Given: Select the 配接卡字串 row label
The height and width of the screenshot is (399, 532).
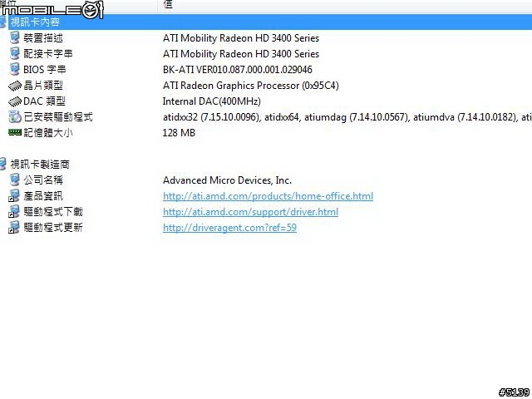Looking at the screenshot, I should pyautogui.click(x=48, y=53).
